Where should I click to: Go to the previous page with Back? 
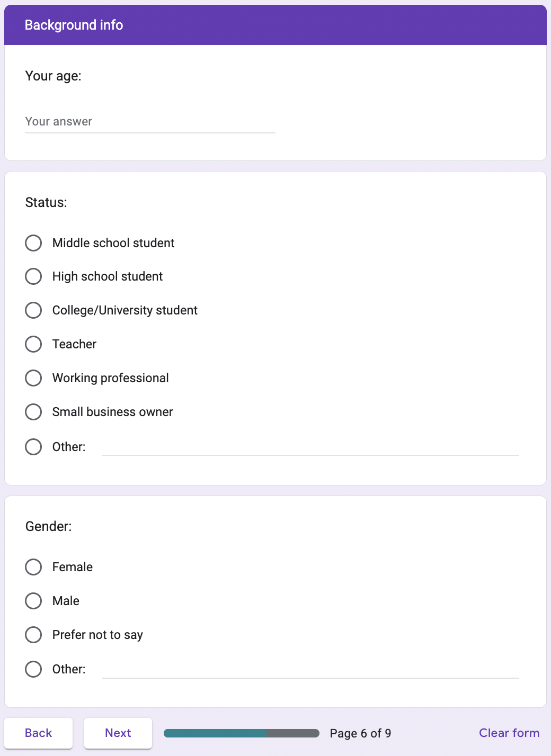(39, 733)
